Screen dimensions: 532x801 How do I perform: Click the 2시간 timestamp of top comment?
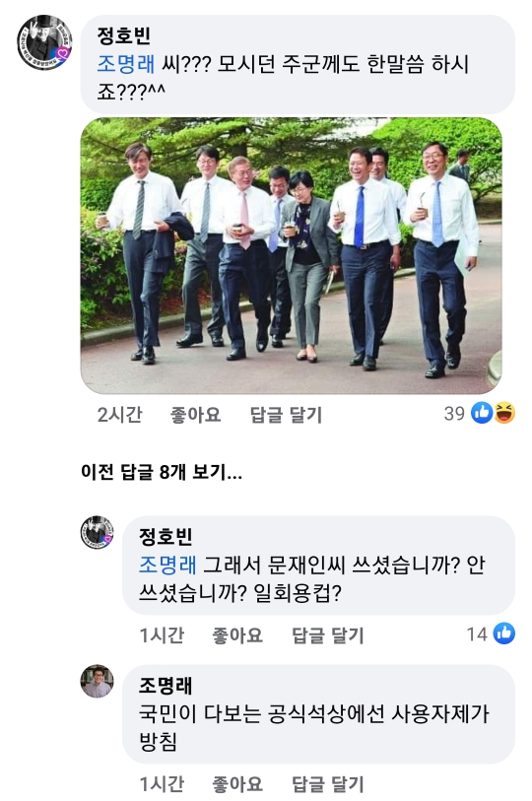click(119, 414)
